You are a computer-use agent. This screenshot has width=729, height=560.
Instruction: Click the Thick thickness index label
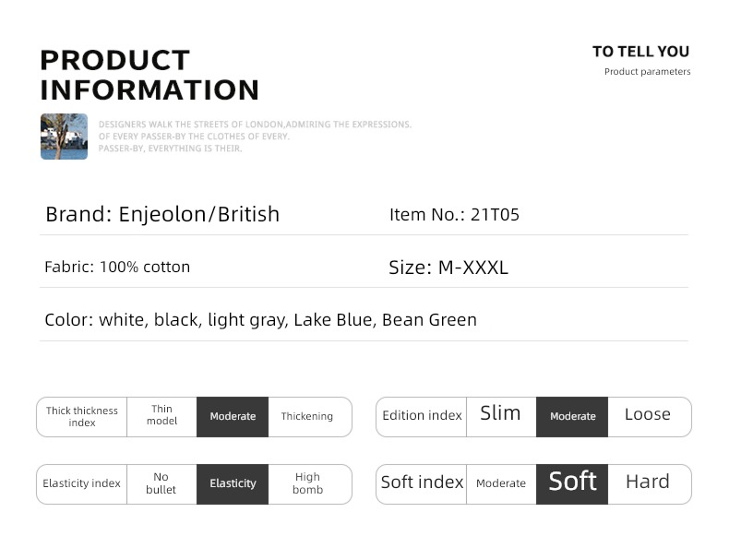pos(82,417)
